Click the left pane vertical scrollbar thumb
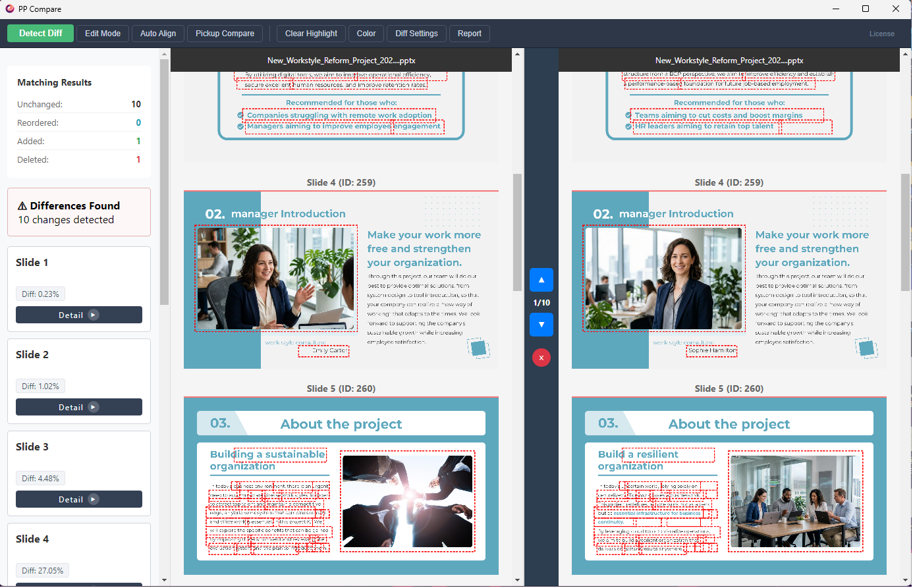This screenshot has width=913, height=588. point(517,232)
